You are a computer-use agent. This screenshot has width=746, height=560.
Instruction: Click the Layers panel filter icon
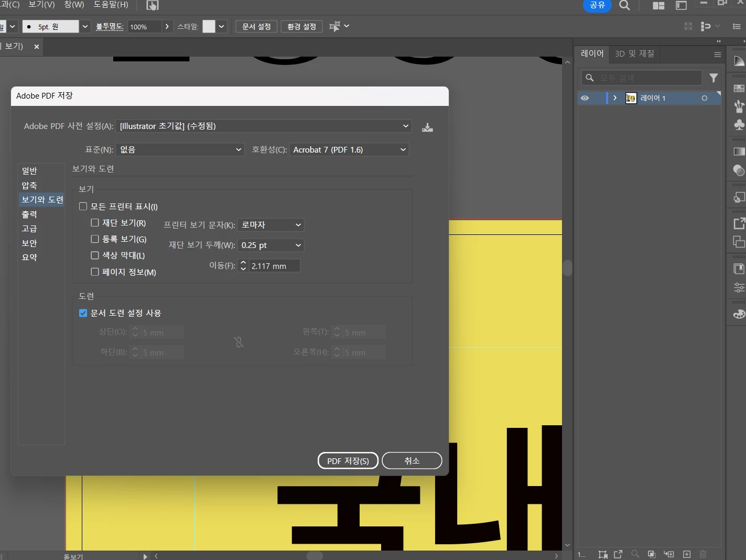click(x=713, y=78)
